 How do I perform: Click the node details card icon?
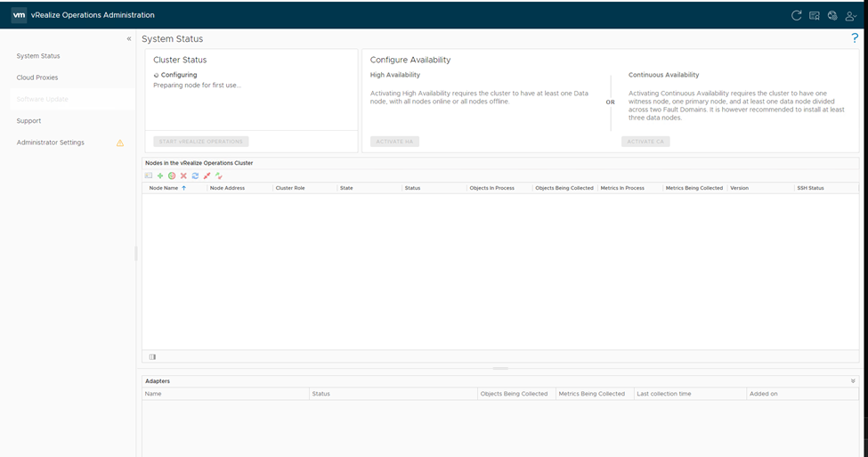149,175
